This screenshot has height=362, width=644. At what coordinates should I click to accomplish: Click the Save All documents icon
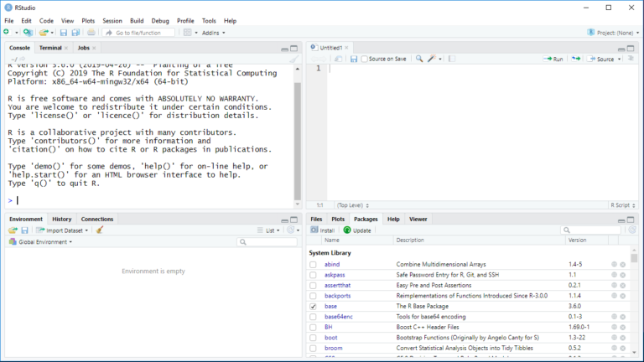coord(75,33)
